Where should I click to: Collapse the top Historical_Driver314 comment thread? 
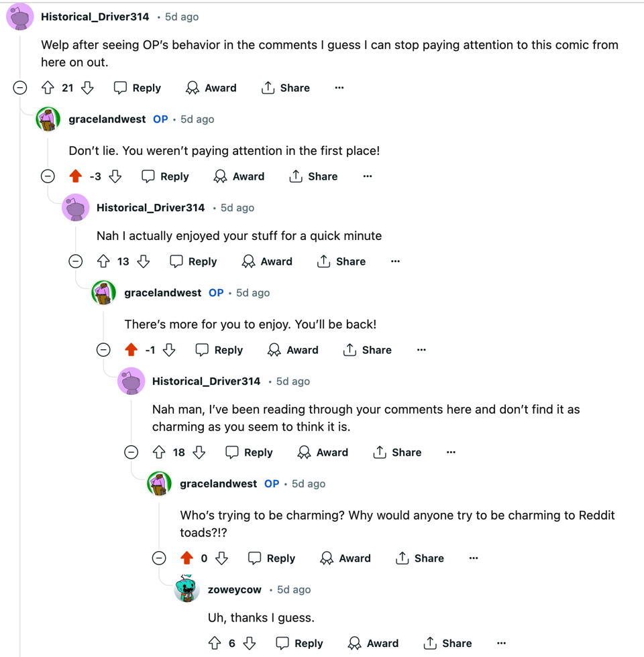pos(20,88)
